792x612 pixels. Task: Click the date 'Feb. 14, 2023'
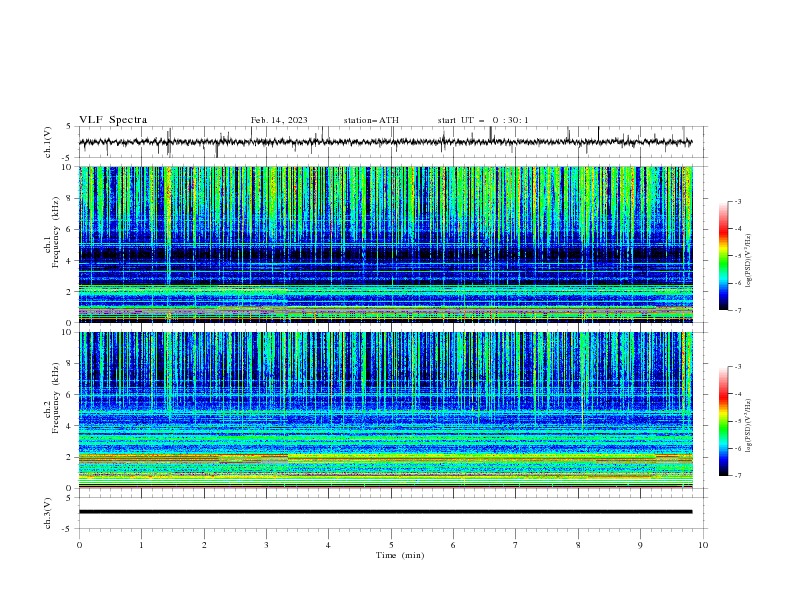point(279,120)
